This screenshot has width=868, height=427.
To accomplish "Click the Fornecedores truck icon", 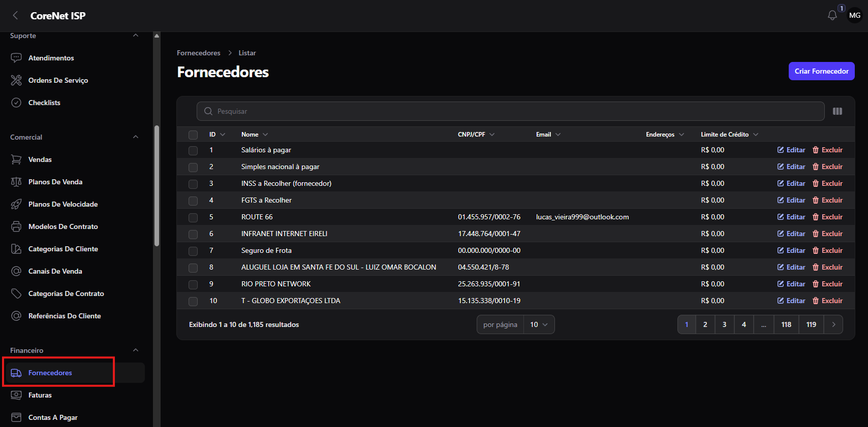I will 16,373.
